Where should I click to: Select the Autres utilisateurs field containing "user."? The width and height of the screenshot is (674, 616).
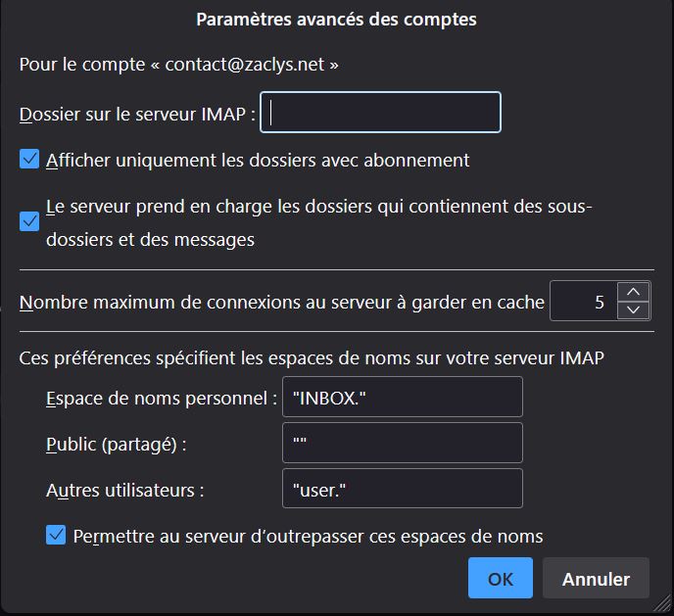402,490
